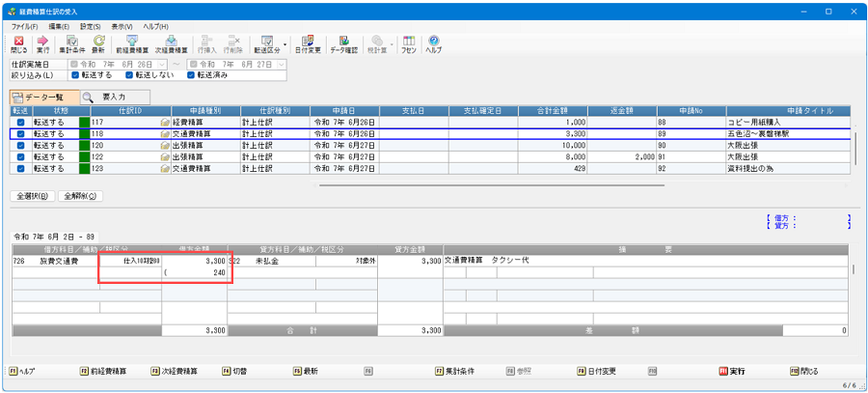
Task: Click the 全解除(C) button
Action: (80, 196)
